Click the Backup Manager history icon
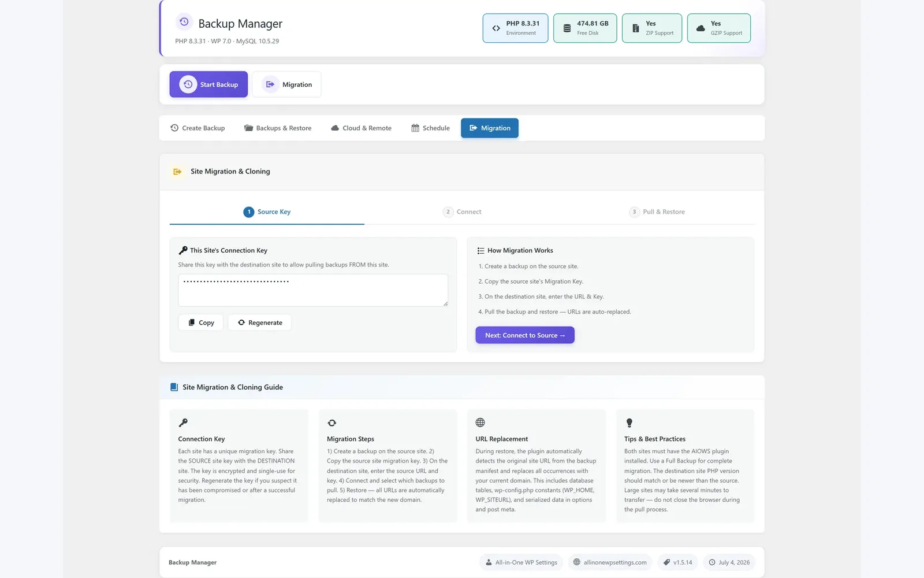Image resolution: width=924 pixels, height=578 pixels. (184, 22)
